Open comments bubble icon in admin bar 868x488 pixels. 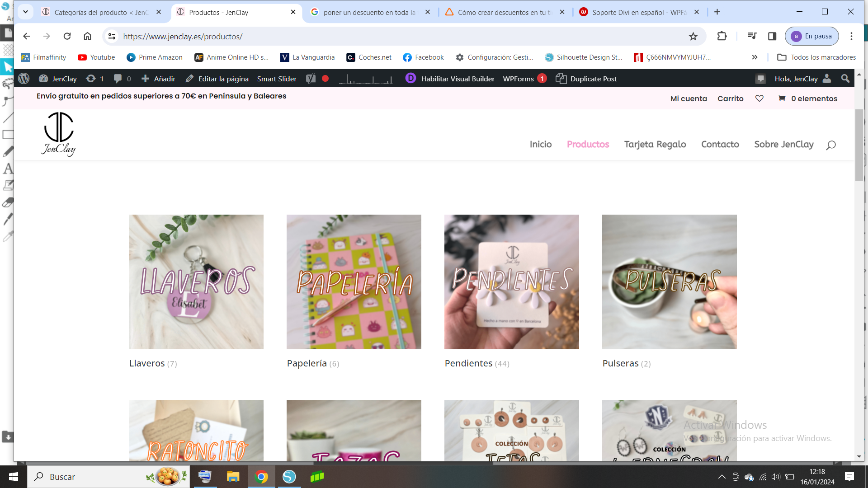[122, 79]
